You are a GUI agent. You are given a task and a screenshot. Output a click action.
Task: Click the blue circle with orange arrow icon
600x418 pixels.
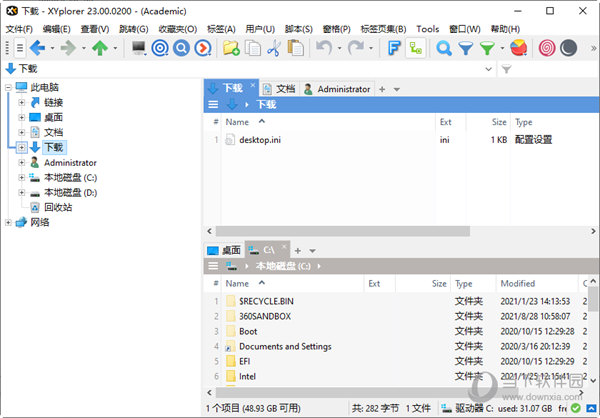tap(203, 48)
